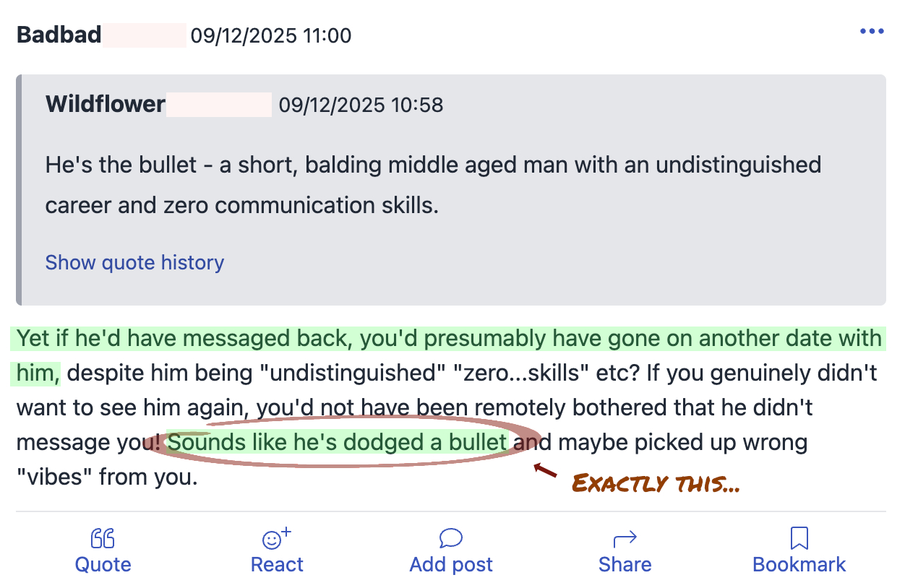
Task: Open the React smiley icon
Action: click(x=276, y=538)
